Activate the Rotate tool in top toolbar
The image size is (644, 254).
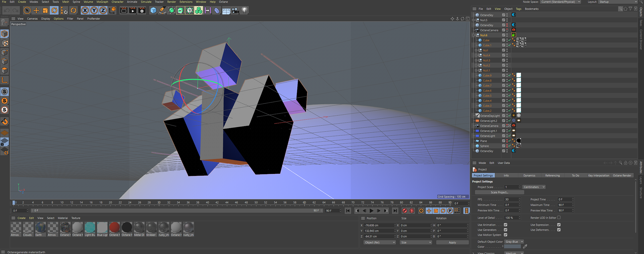54,10
